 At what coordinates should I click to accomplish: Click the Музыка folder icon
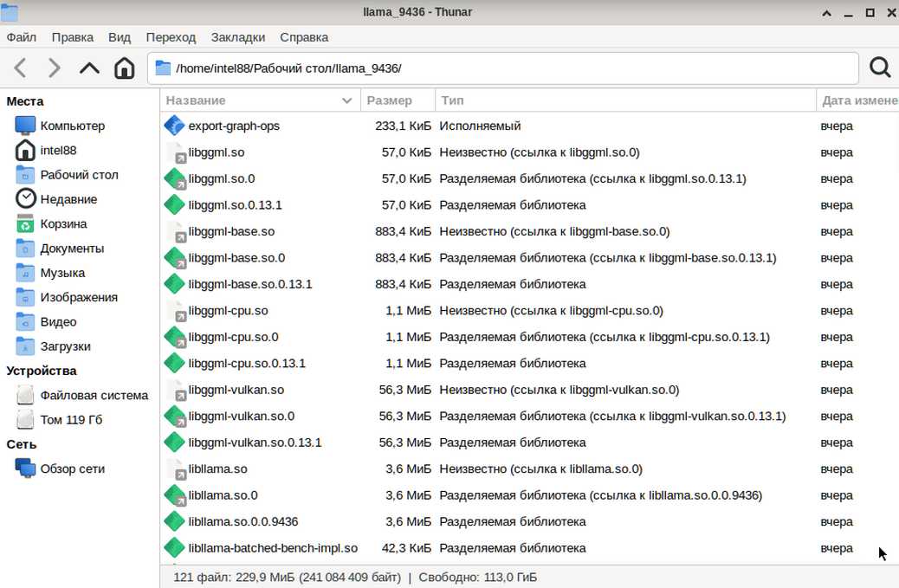pos(25,273)
